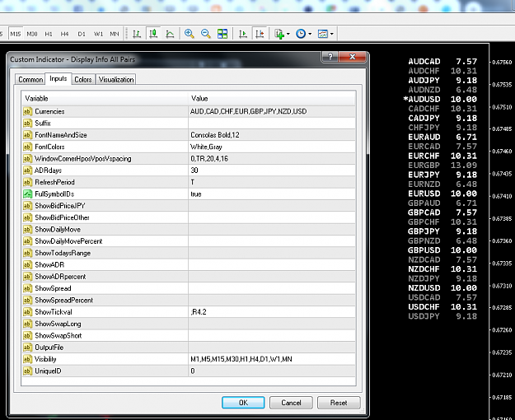Select the candlestick chart icon
Screen dimensions: 515x420
[x=153, y=34]
